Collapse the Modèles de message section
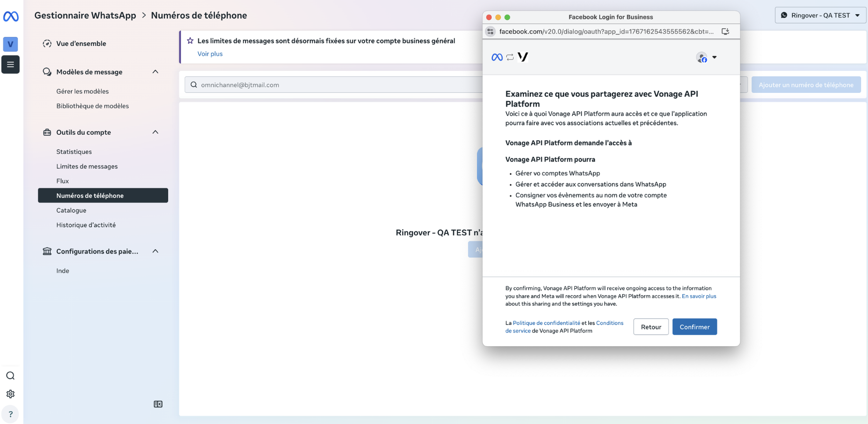Screen dimensions: 868x424 click(x=155, y=72)
